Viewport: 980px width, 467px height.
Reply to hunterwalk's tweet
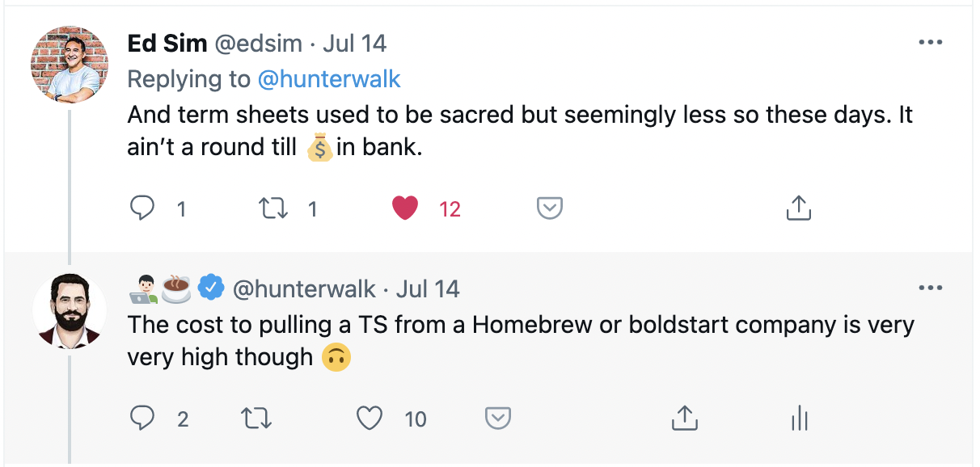tap(142, 419)
